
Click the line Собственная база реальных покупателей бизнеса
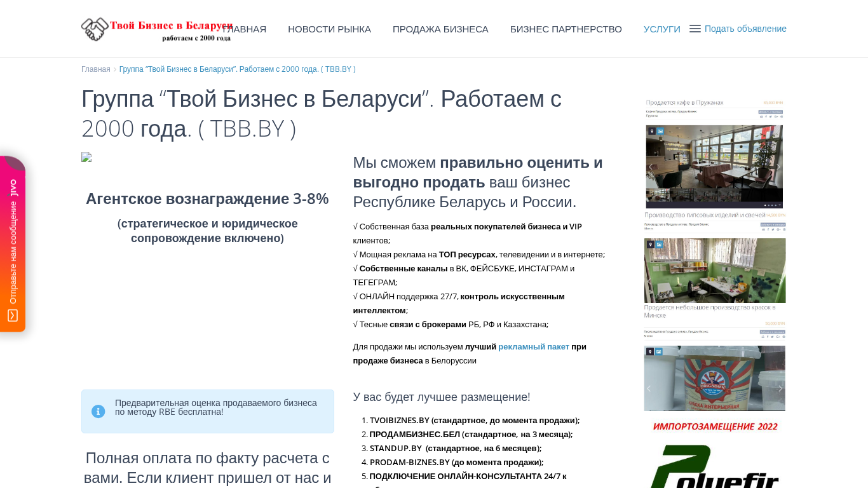point(468,234)
